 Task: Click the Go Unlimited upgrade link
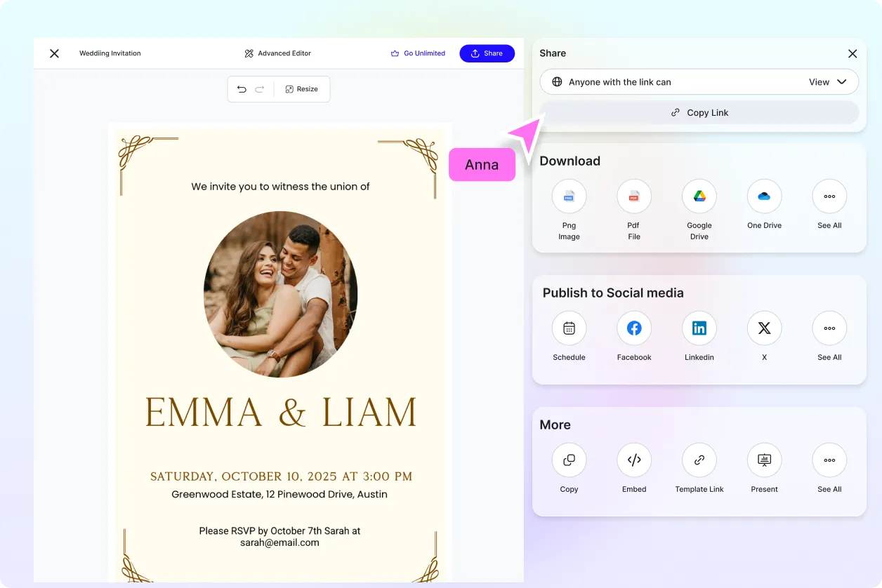coord(418,53)
